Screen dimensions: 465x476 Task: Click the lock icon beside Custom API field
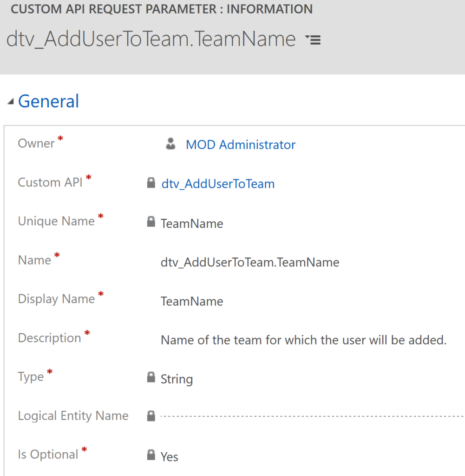(x=151, y=183)
